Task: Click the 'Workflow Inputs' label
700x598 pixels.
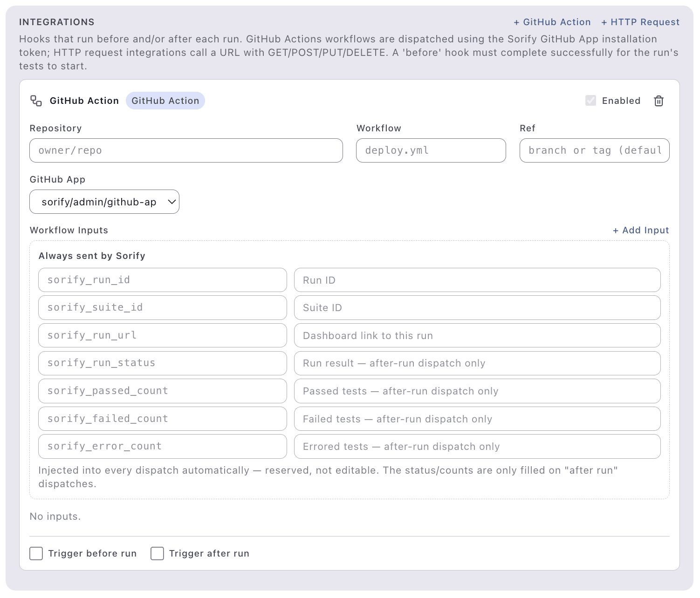Action: (69, 230)
